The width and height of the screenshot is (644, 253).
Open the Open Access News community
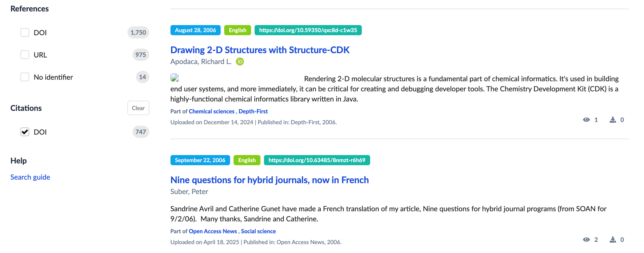coord(213,231)
